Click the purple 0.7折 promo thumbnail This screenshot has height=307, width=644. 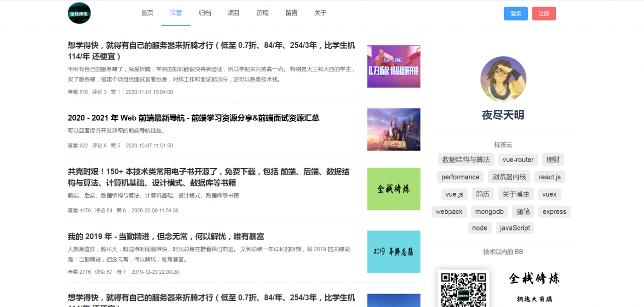pos(393,66)
